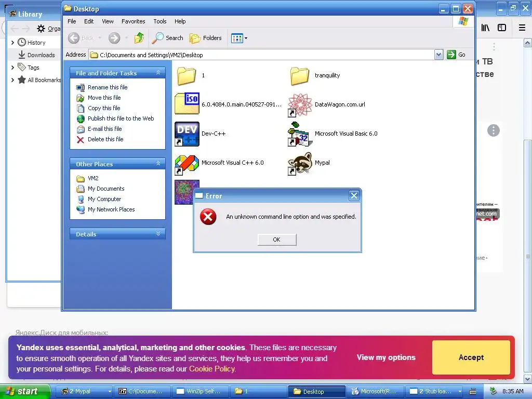Open My Computer in Other Places
Screen dimensions: 532x399
(x=104, y=199)
